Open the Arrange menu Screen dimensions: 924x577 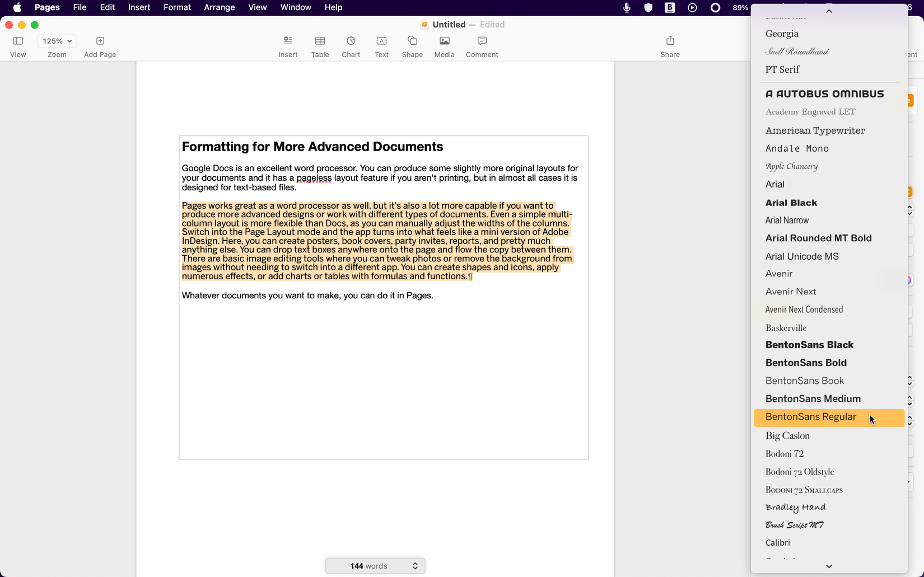pyautogui.click(x=219, y=7)
